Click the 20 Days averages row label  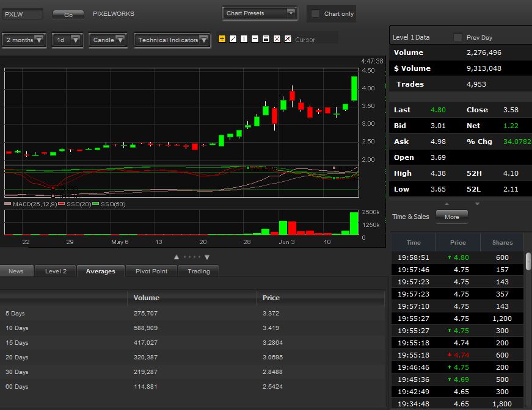(x=17, y=357)
